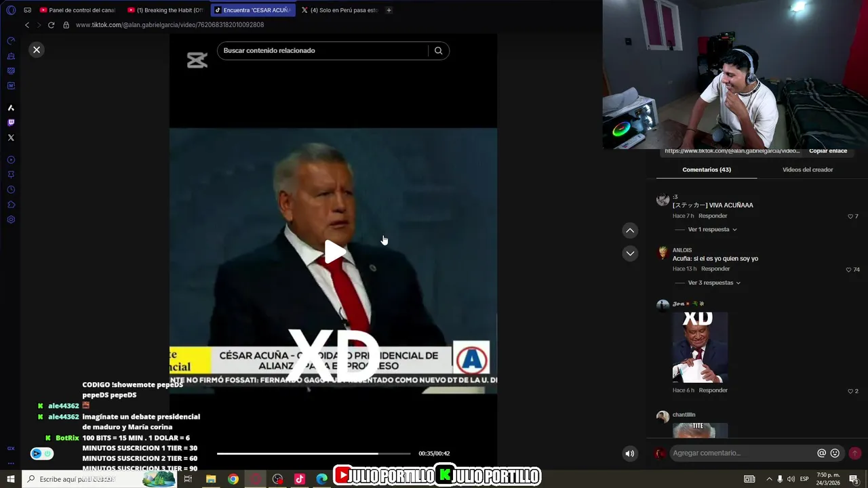Screen dimensions: 868x488
Task: Show hidden system tray icons chevron
Action: tap(769, 479)
